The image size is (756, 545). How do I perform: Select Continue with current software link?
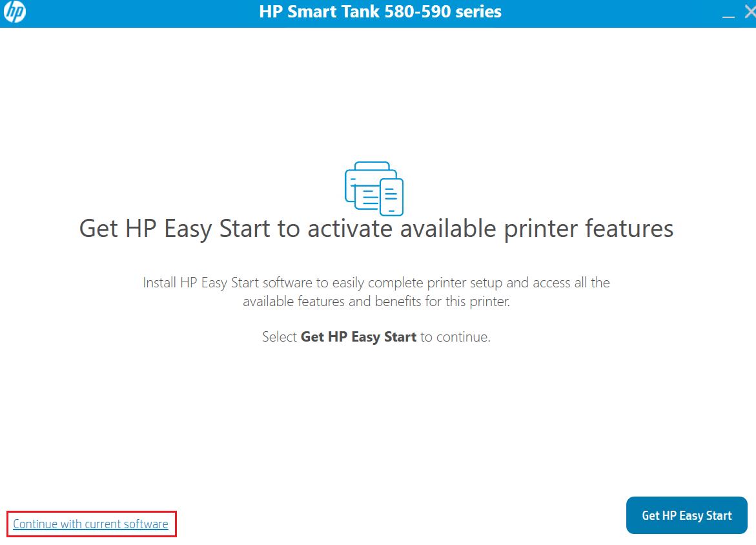[x=90, y=524]
